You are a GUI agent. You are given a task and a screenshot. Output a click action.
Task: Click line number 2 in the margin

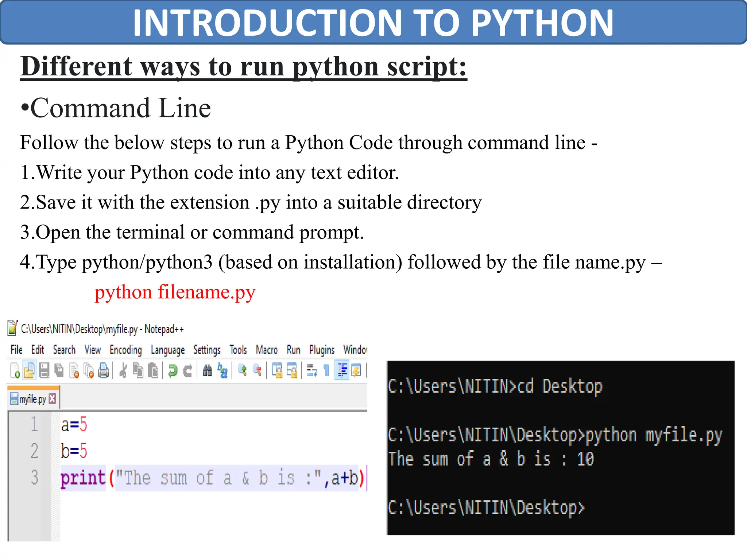coord(34,451)
